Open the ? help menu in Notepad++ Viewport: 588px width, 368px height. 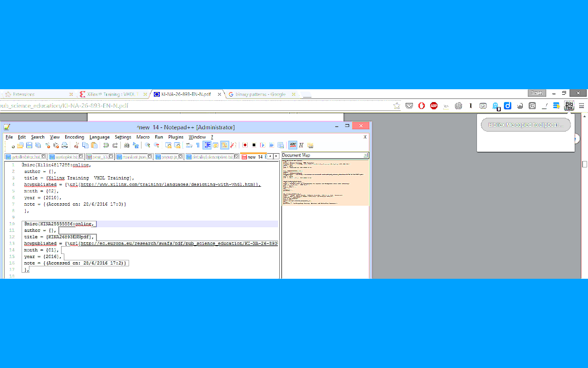(212, 137)
